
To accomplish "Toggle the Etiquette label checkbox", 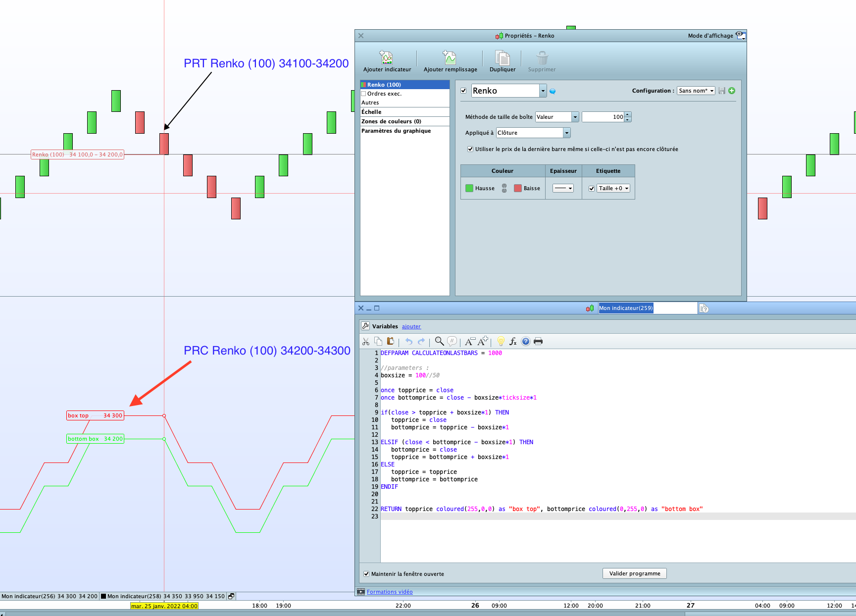I will tap(592, 188).
